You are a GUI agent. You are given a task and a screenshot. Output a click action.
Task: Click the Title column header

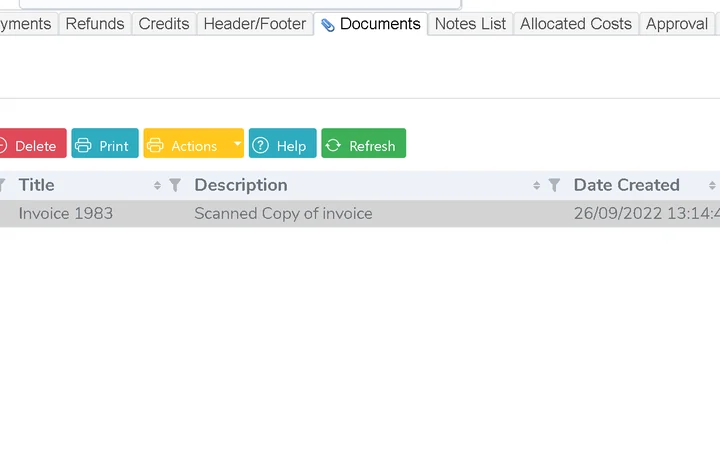[x=37, y=185]
